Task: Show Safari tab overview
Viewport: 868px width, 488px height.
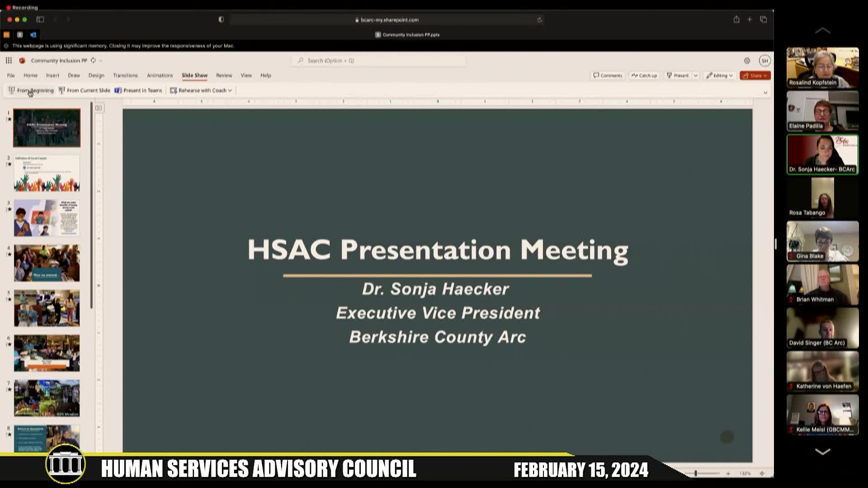Action: (x=764, y=19)
